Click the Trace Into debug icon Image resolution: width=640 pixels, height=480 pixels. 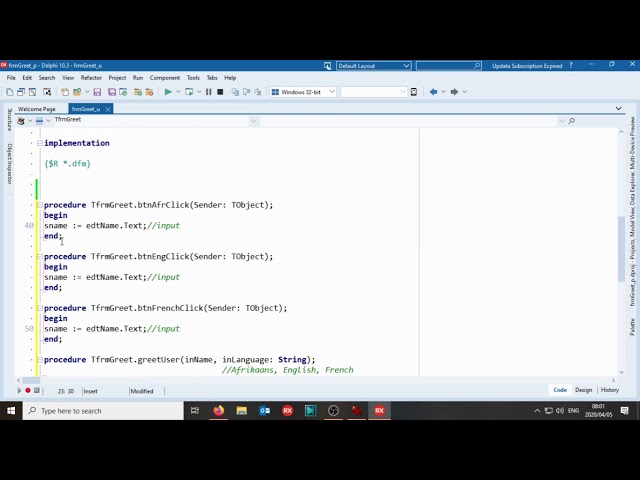click(x=235, y=92)
